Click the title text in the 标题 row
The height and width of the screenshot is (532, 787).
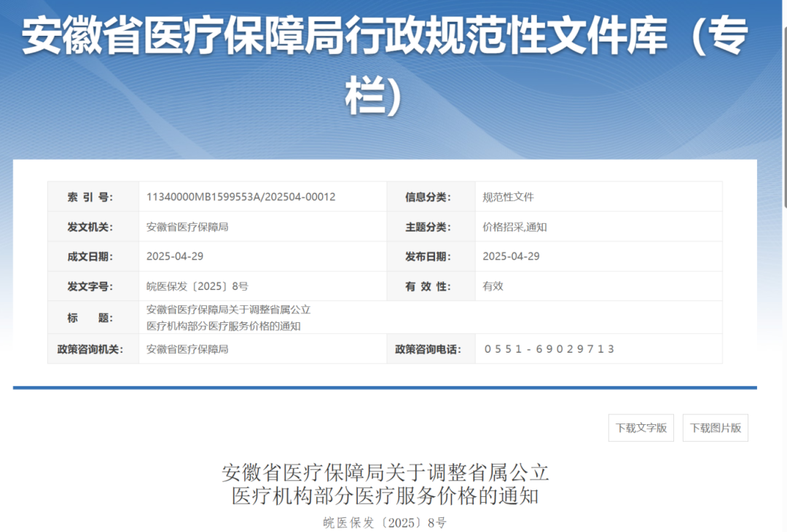point(228,318)
